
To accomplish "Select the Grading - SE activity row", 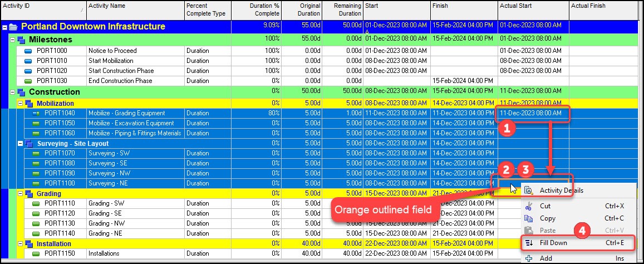I will coord(105,214).
